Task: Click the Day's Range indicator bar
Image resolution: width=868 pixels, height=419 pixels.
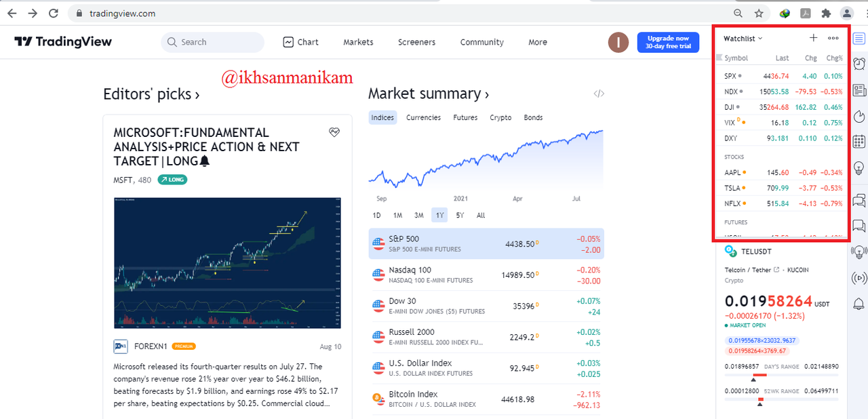Action: pyautogui.click(x=782, y=375)
